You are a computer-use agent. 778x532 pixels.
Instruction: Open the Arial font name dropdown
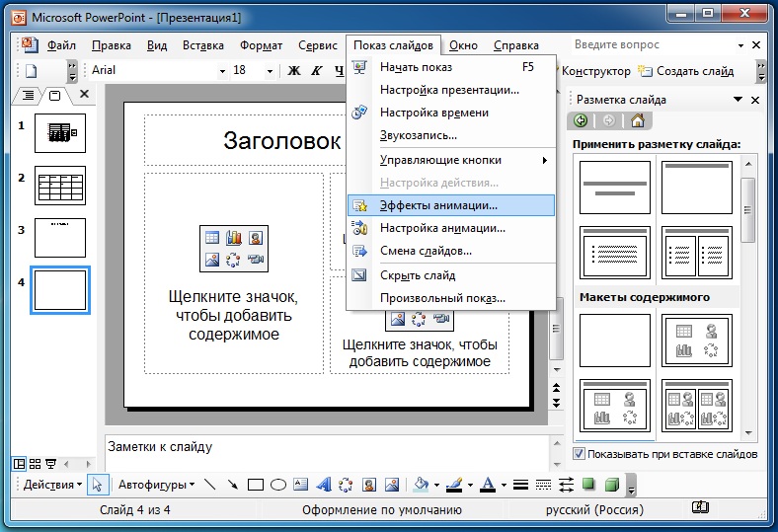(x=222, y=71)
